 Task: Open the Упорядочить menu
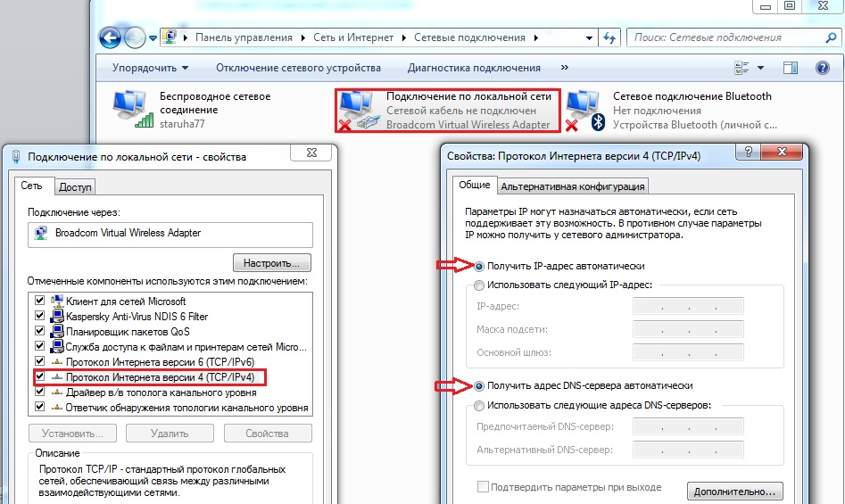point(151,68)
